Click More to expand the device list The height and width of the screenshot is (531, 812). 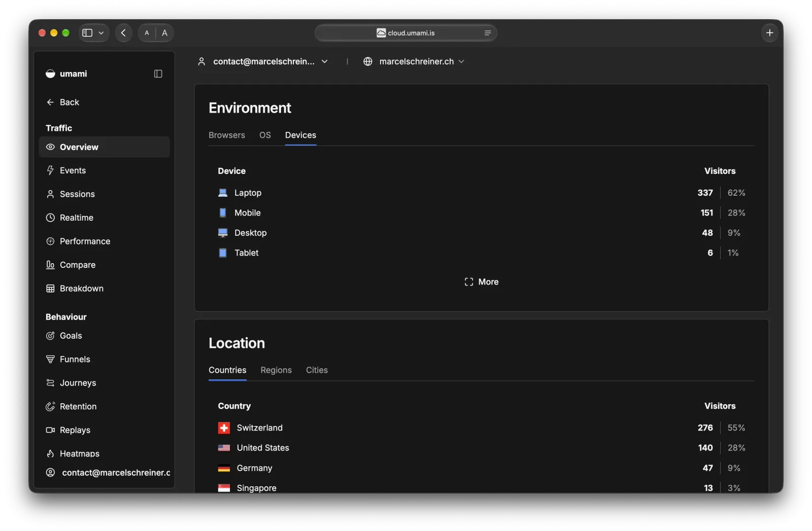tap(482, 282)
